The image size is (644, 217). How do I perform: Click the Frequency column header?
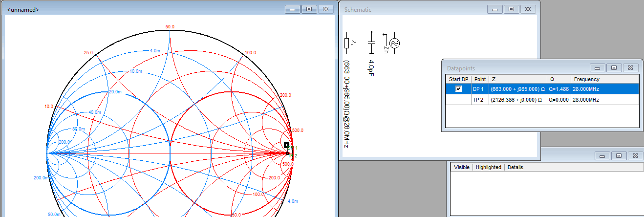(x=586, y=79)
